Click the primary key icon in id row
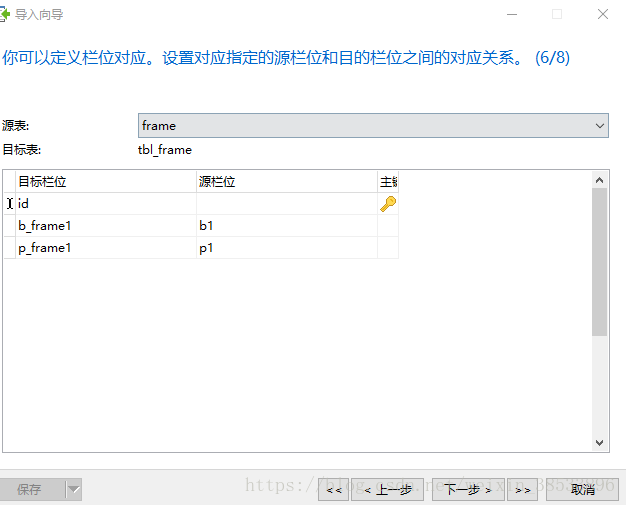The height and width of the screenshot is (505, 626). pos(388,204)
